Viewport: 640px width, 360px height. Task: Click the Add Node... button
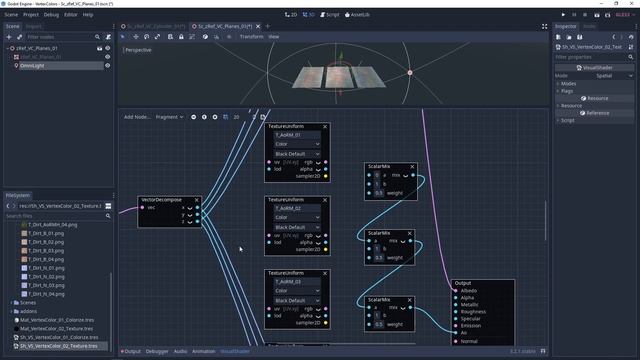(x=137, y=117)
